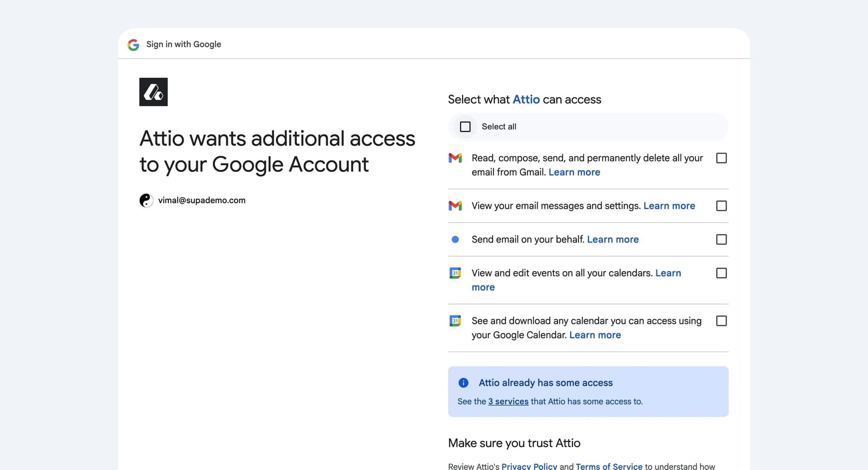Click the Calendar icon for edit events permission
Viewport: 868px width, 470px height.
pyautogui.click(x=455, y=273)
